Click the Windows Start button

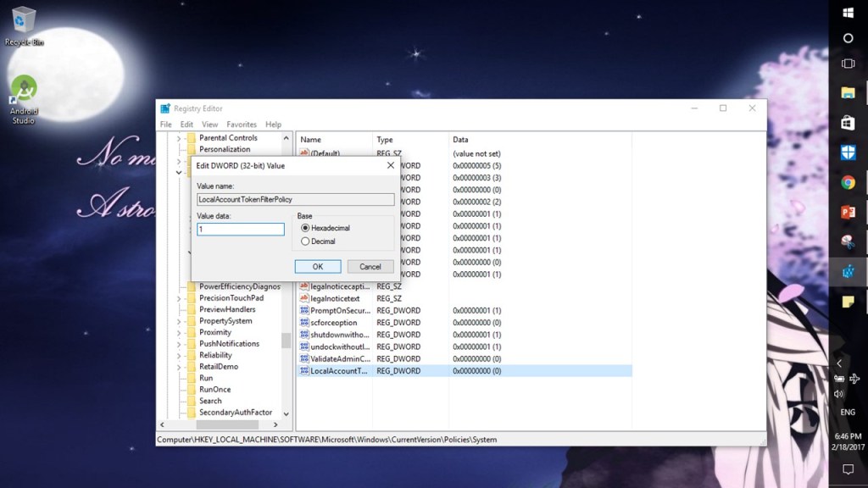[848, 13]
